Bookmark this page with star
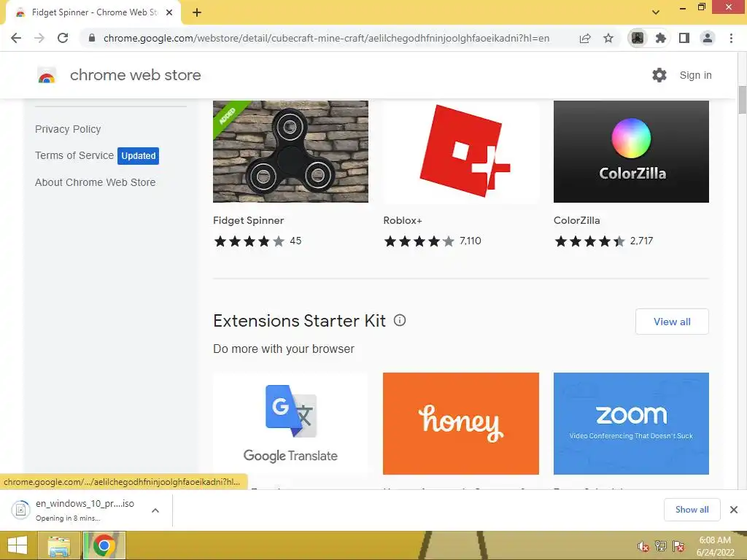Image resolution: width=747 pixels, height=560 pixels. (x=608, y=38)
